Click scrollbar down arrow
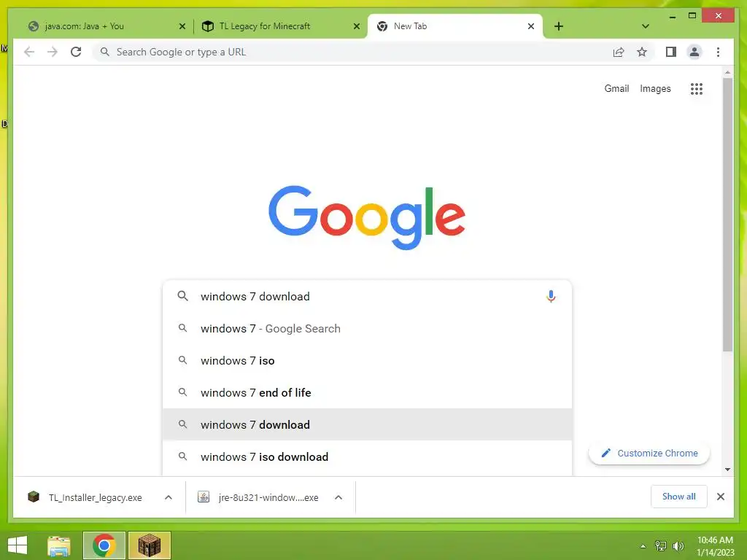 click(x=727, y=470)
